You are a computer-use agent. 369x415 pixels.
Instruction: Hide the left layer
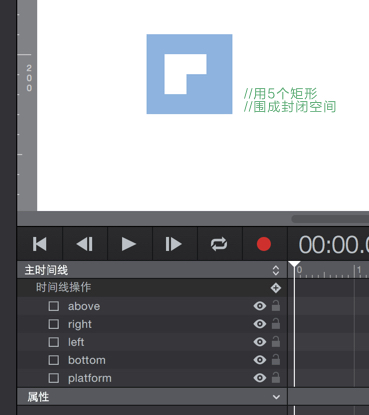[260, 342]
